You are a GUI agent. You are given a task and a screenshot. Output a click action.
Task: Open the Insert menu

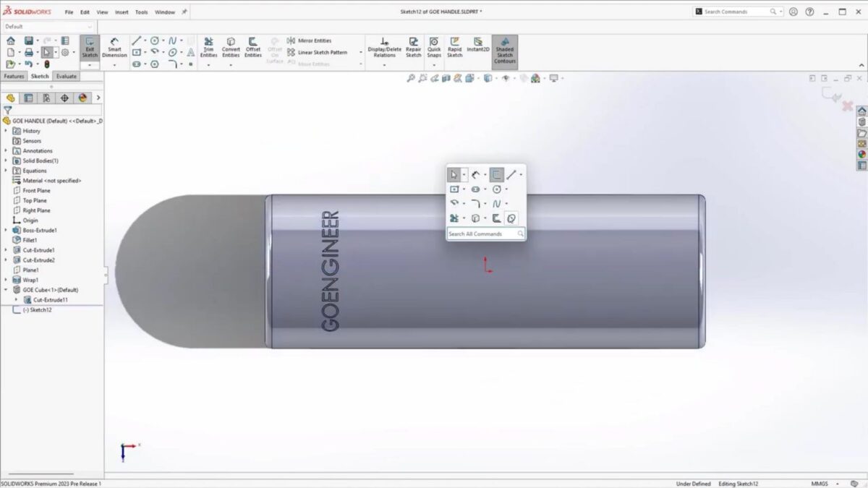(122, 12)
